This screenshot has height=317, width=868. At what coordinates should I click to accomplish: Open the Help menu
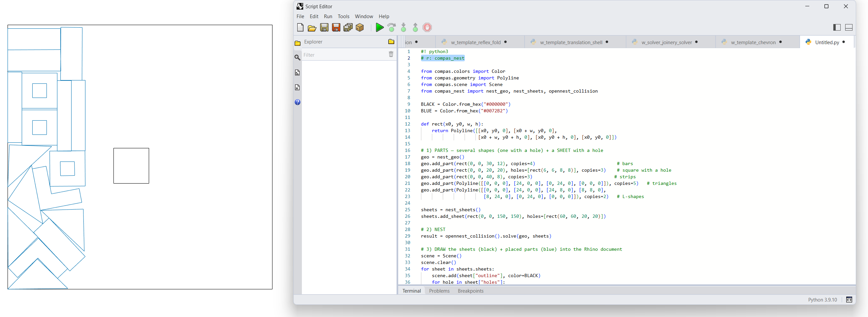[384, 16]
